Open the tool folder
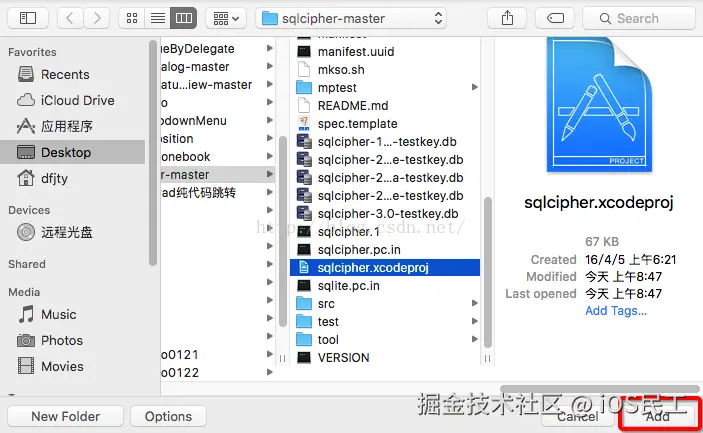 coord(385,339)
